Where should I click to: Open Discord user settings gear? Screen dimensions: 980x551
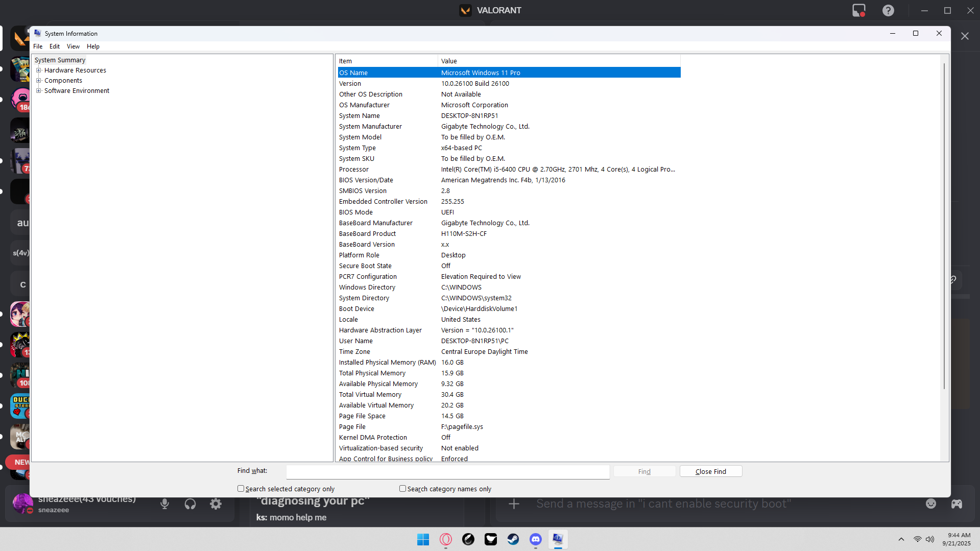tap(216, 504)
